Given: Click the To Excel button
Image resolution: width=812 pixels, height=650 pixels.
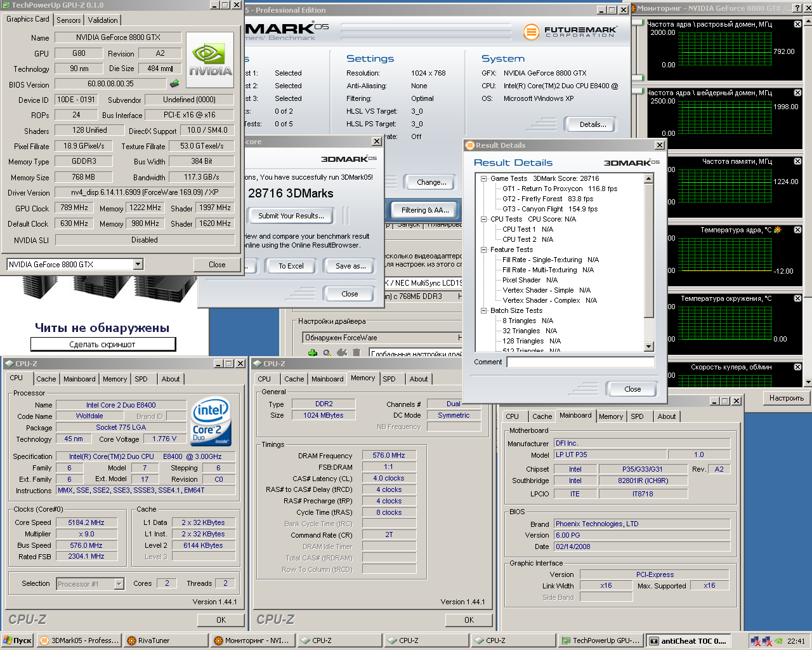Looking at the screenshot, I should coord(291,266).
